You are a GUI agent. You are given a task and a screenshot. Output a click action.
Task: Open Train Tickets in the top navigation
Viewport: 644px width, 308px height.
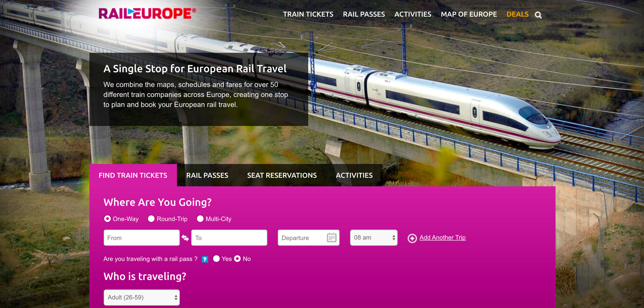click(308, 14)
